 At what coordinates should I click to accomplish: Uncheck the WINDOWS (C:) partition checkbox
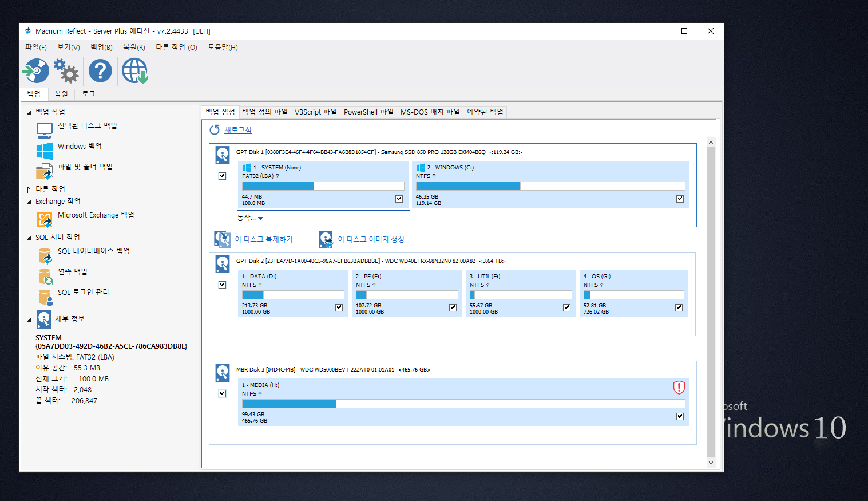pyautogui.click(x=680, y=199)
